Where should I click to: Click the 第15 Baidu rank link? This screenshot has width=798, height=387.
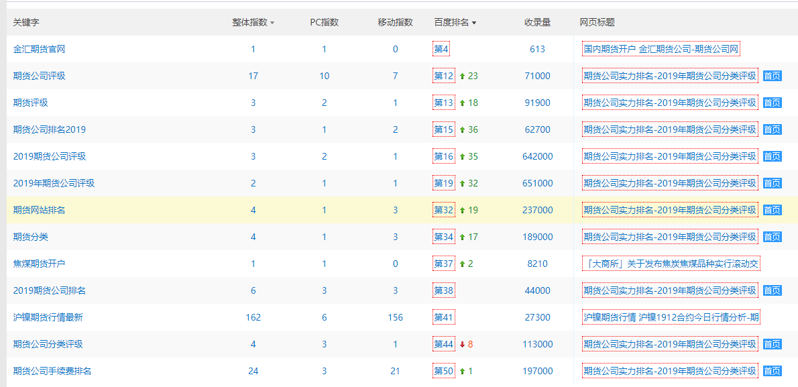[443, 129]
